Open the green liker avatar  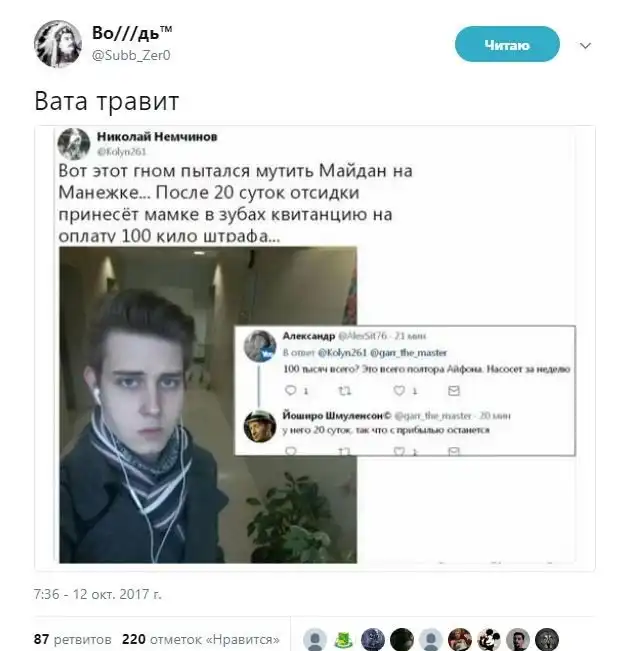[344, 640]
